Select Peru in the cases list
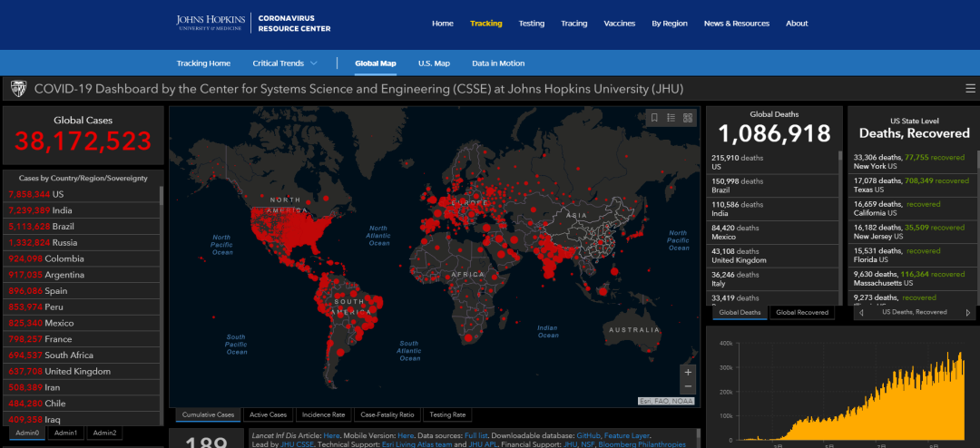This screenshot has width=980, height=448. point(82,307)
